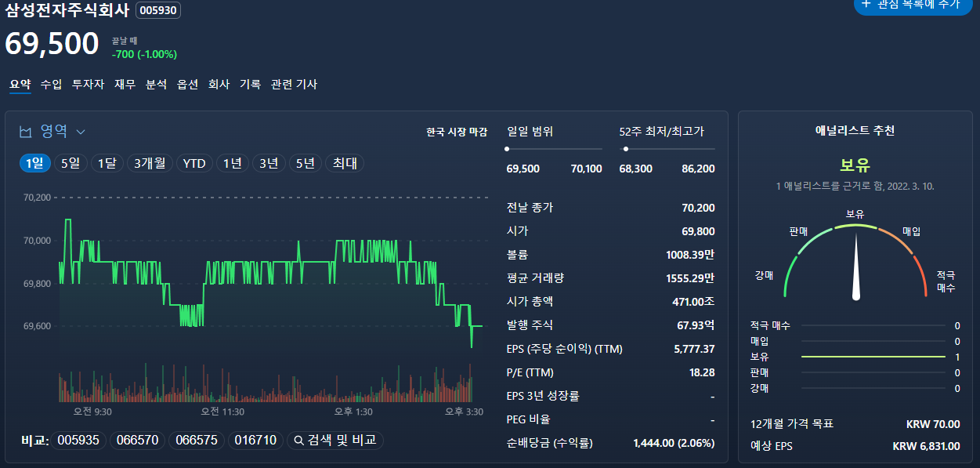Click the 52-week low value 68,300
The image size is (980, 468).
[x=635, y=169]
